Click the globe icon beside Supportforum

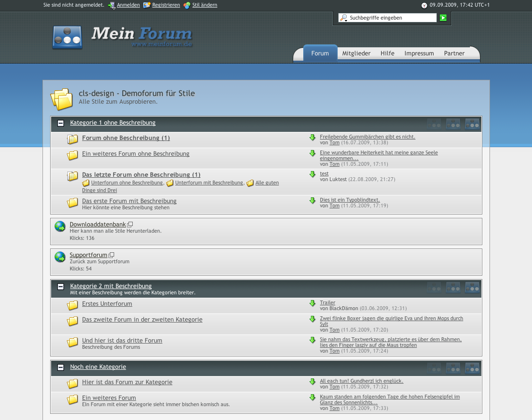coord(60,257)
